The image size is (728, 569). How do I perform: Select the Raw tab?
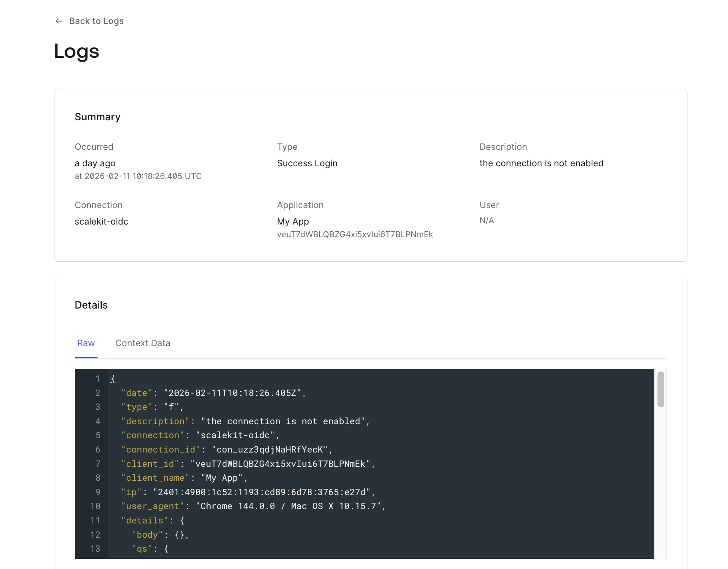86,343
